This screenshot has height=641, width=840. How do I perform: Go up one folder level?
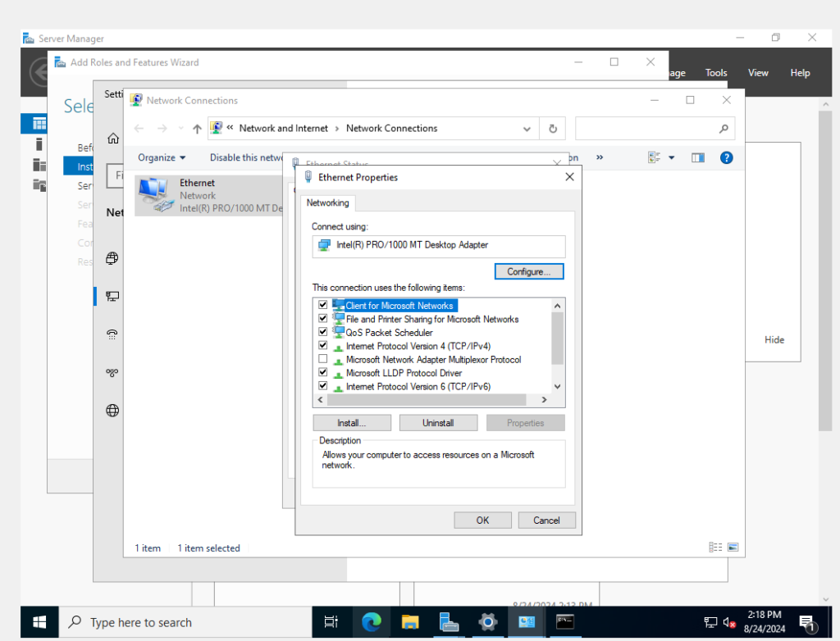coord(197,129)
